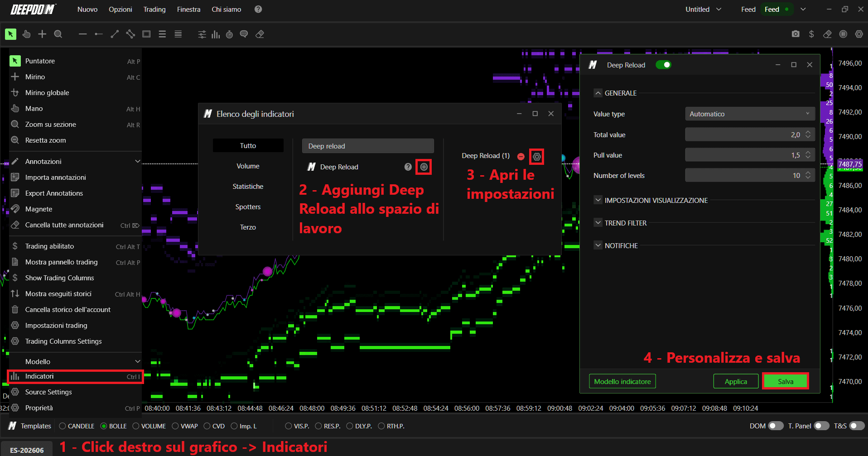Select the CANDELE radio option

[63, 426]
